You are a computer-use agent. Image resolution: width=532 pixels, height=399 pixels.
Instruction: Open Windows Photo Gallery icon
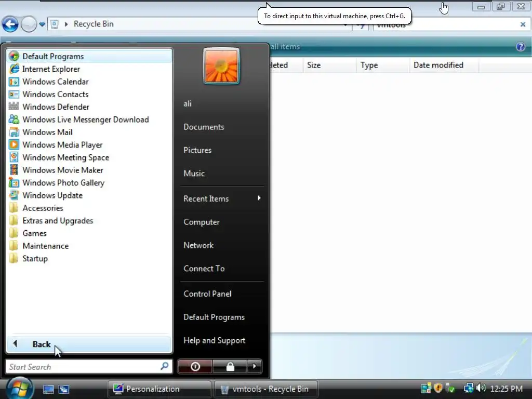[14, 182]
